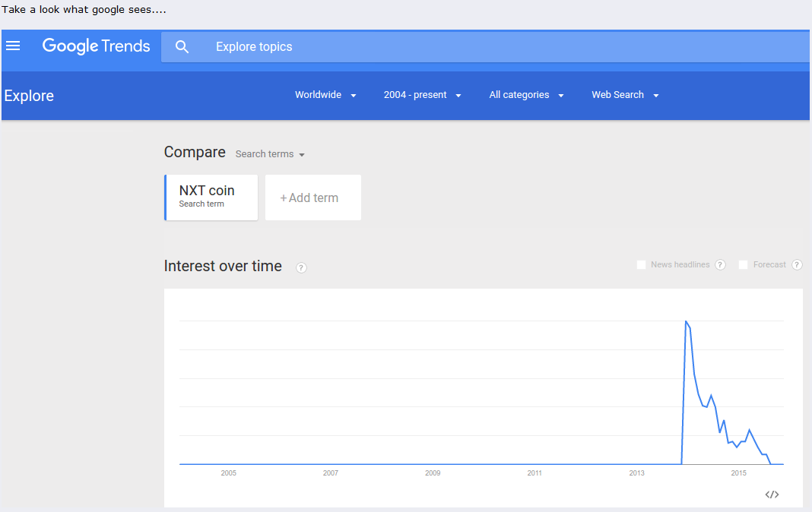Click the 2013 label on the chart axis
Viewport: 812px width, 512px height.
point(636,473)
